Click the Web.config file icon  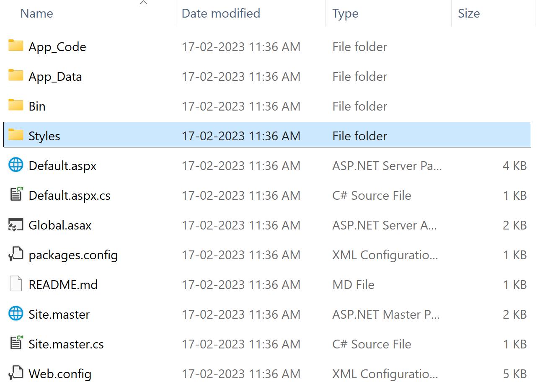(x=16, y=373)
